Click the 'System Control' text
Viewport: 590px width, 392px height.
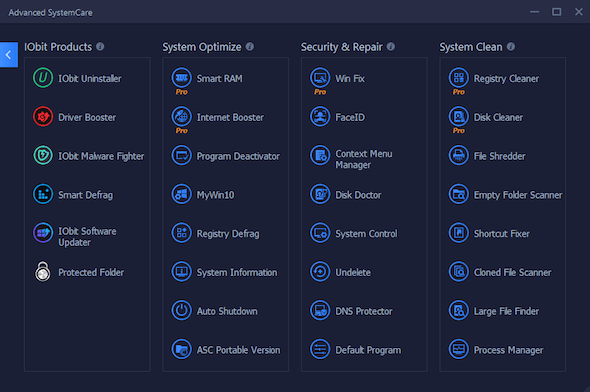coord(366,234)
